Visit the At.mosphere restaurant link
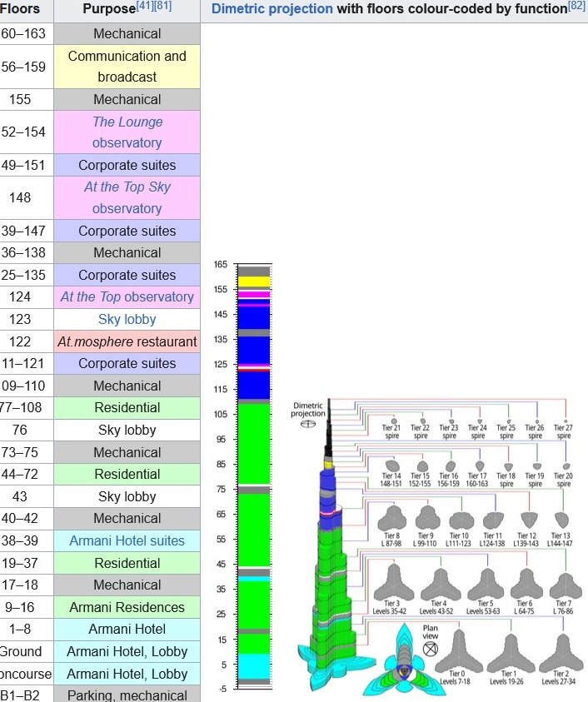Screen dimensions: 588x702 click(127, 341)
